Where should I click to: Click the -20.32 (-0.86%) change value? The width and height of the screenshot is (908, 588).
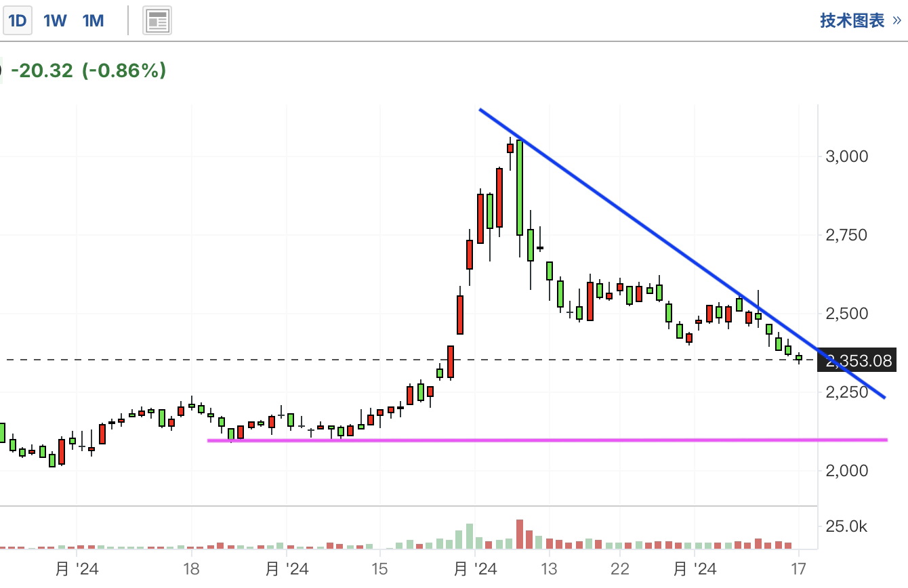click(89, 70)
